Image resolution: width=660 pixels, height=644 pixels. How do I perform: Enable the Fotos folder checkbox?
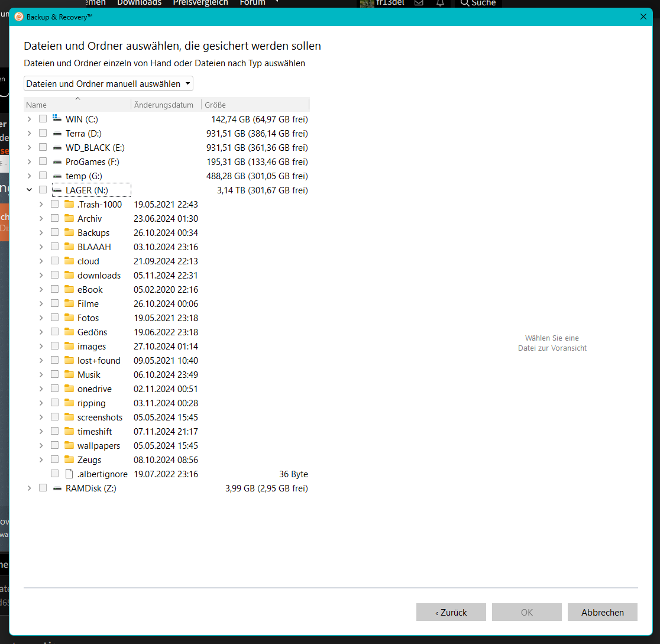(x=54, y=317)
